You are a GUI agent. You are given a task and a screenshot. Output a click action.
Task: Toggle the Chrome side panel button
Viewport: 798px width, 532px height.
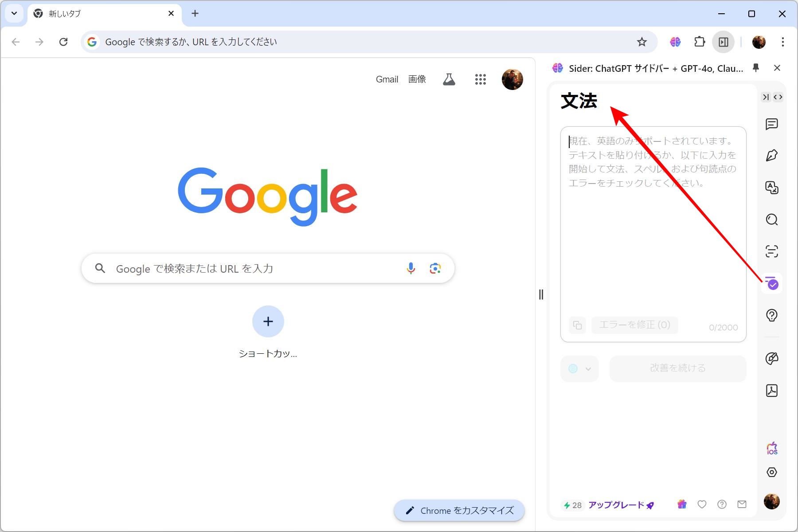click(x=724, y=42)
